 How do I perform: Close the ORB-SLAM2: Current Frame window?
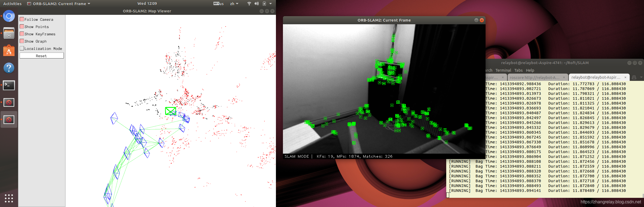(x=482, y=20)
